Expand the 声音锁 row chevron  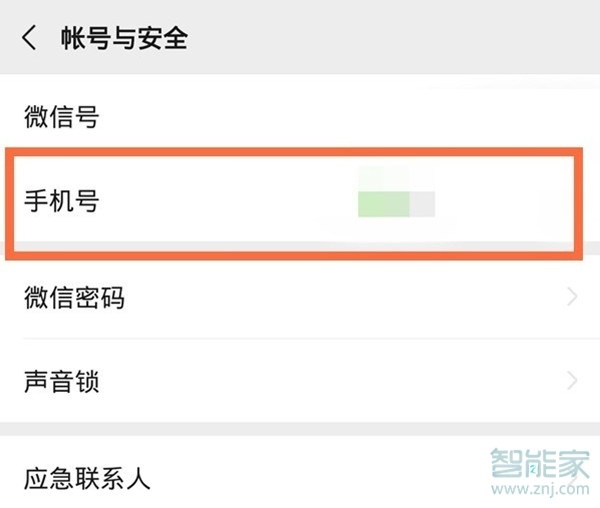[572, 381]
